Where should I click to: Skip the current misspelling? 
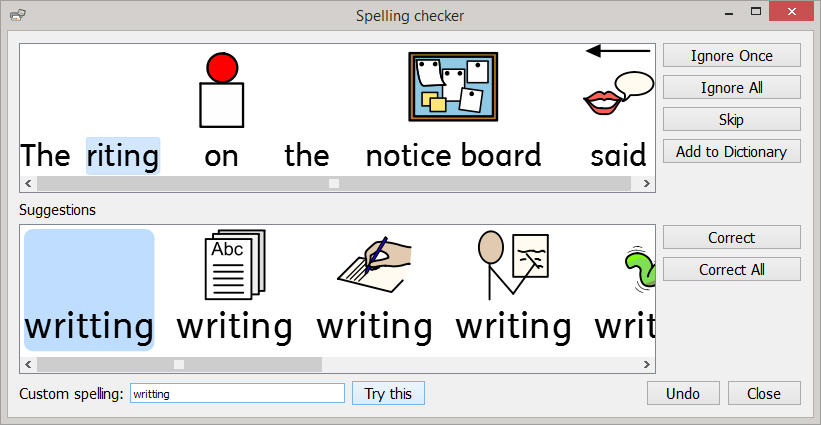point(731,119)
